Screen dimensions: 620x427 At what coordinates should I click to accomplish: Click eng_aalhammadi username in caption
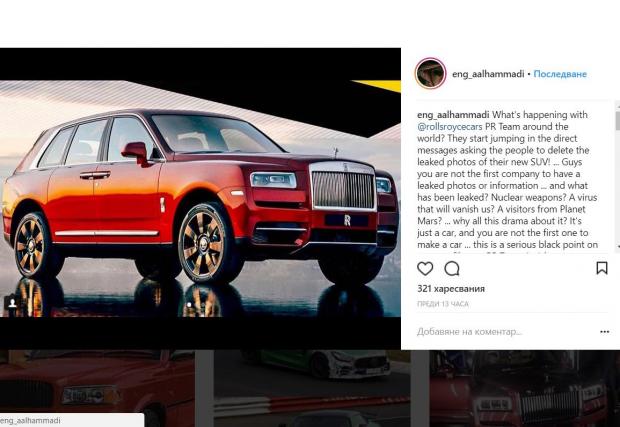point(453,115)
